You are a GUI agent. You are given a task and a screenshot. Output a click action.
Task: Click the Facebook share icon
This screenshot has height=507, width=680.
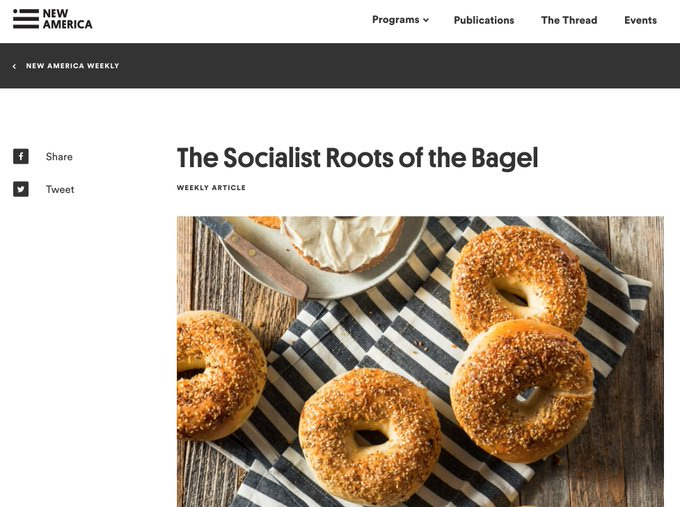point(21,157)
